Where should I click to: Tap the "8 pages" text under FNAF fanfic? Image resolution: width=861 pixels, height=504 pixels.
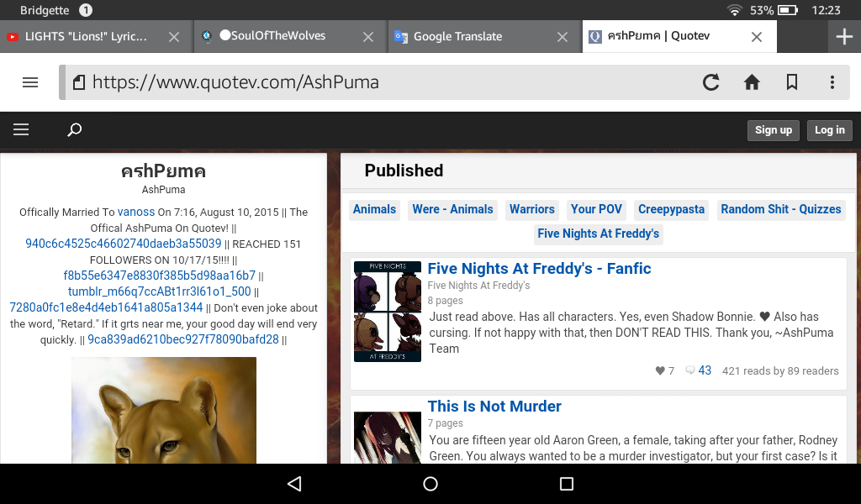[446, 301]
